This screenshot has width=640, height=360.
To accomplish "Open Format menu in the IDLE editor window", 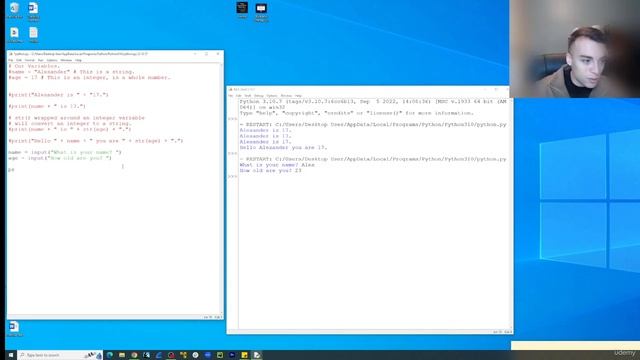I will coord(29,60).
